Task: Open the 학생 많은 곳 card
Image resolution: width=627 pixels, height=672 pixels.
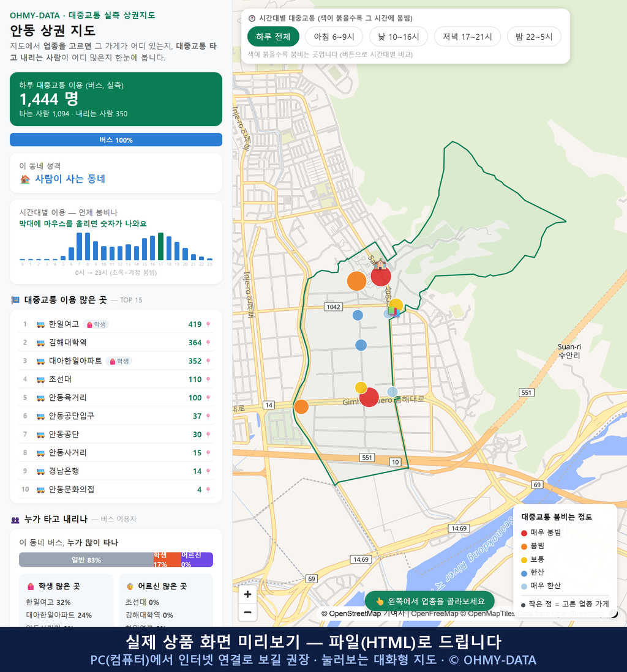Action: tap(67, 600)
